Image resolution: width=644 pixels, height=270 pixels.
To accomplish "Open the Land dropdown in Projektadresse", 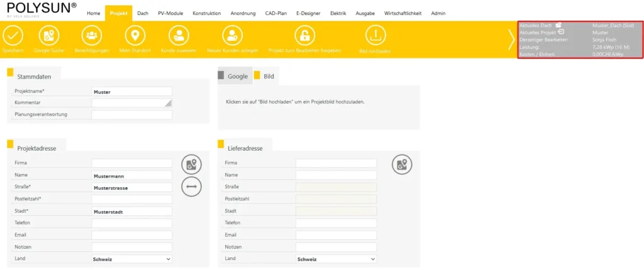I will click(131, 259).
